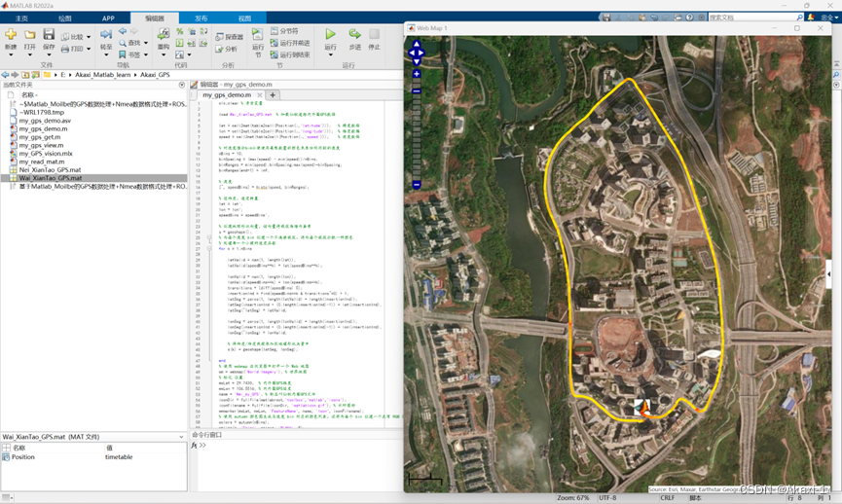Click the notification bell icon
Screen dimensions: 842x504
point(811,18)
